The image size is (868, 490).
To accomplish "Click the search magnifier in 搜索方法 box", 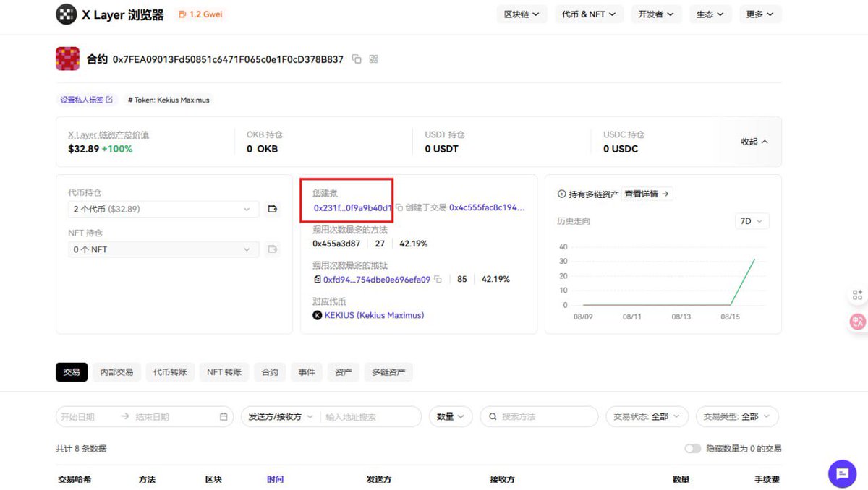I will pos(493,417).
